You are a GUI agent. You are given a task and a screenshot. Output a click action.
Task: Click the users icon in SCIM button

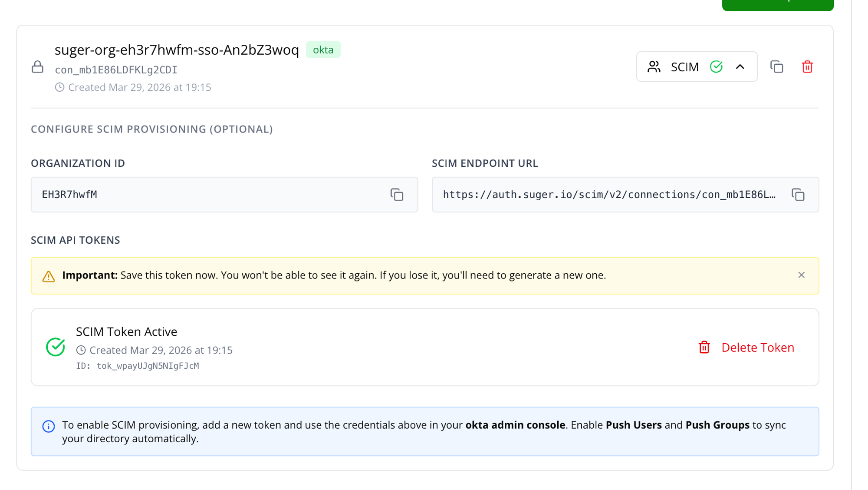pyautogui.click(x=654, y=67)
